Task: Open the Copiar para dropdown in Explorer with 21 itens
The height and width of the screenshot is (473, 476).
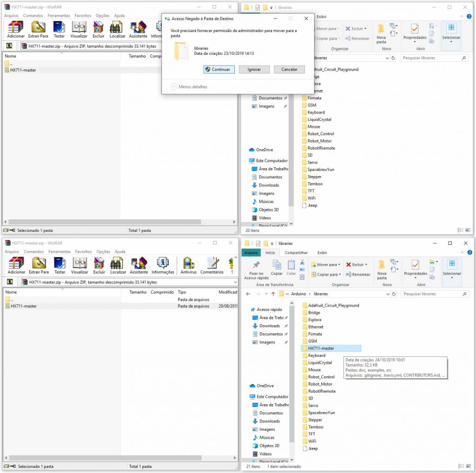Action: click(x=326, y=274)
